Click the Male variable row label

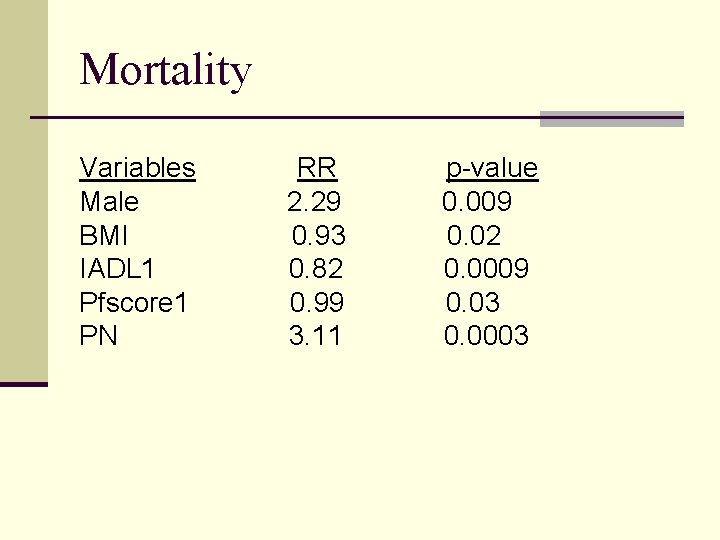[x=109, y=202]
